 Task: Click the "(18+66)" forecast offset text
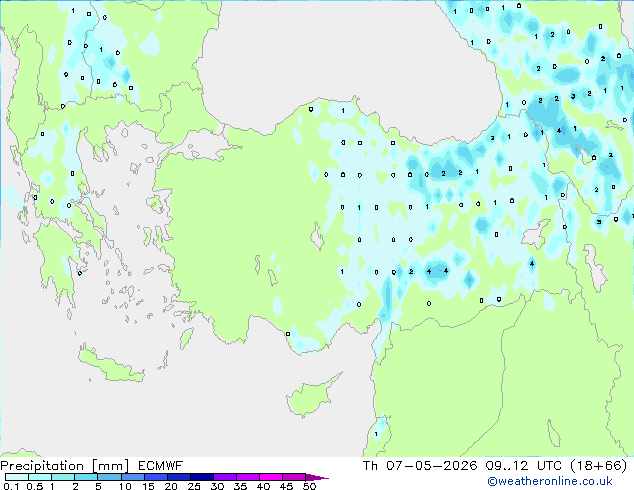coord(598,466)
